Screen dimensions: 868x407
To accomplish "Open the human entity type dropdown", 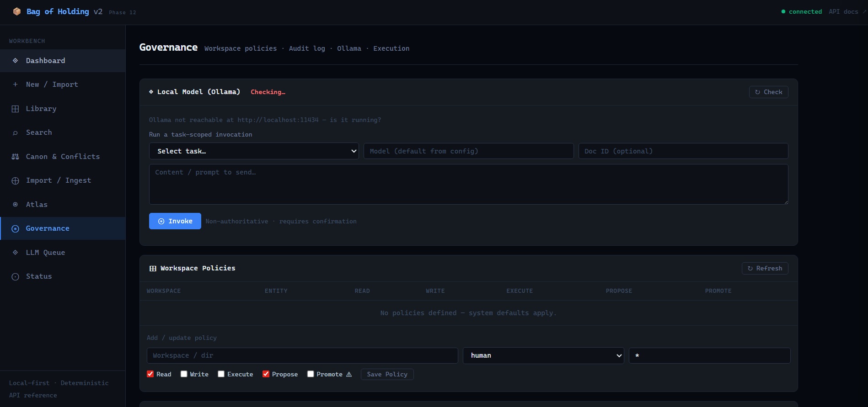I will 543,355.
